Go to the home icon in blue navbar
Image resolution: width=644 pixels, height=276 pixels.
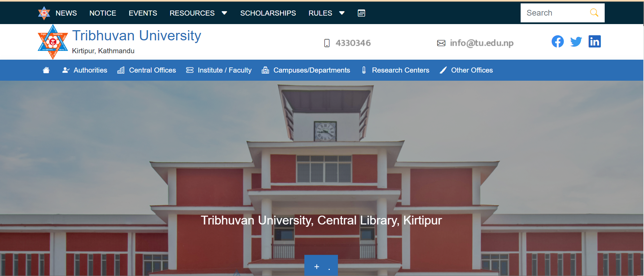(46, 70)
